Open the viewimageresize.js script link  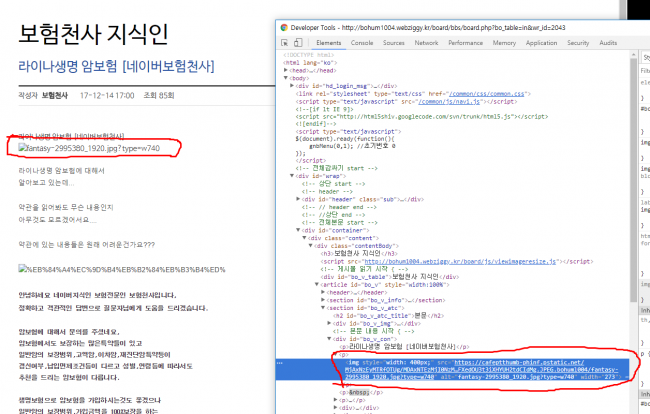tap(460, 261)
